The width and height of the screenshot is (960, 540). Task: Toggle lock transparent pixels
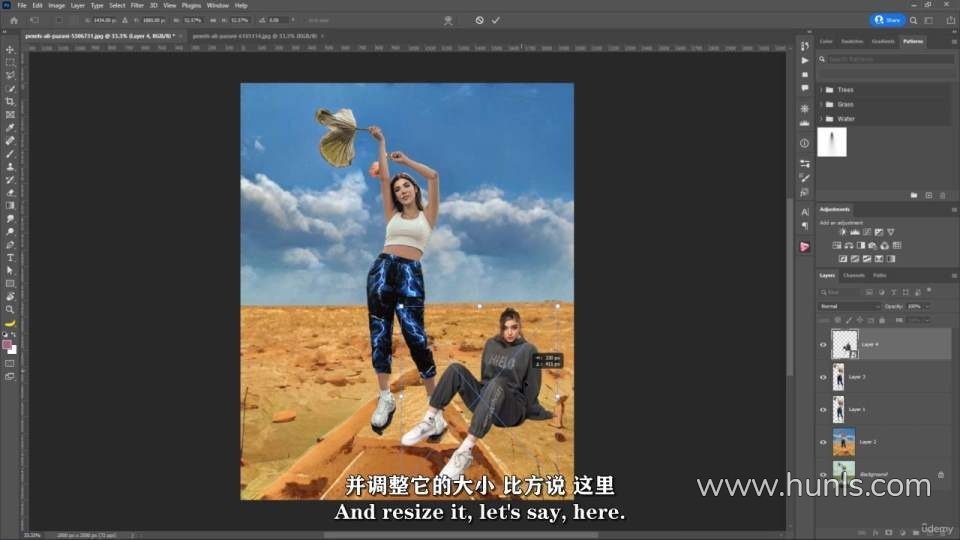[838, 320]
